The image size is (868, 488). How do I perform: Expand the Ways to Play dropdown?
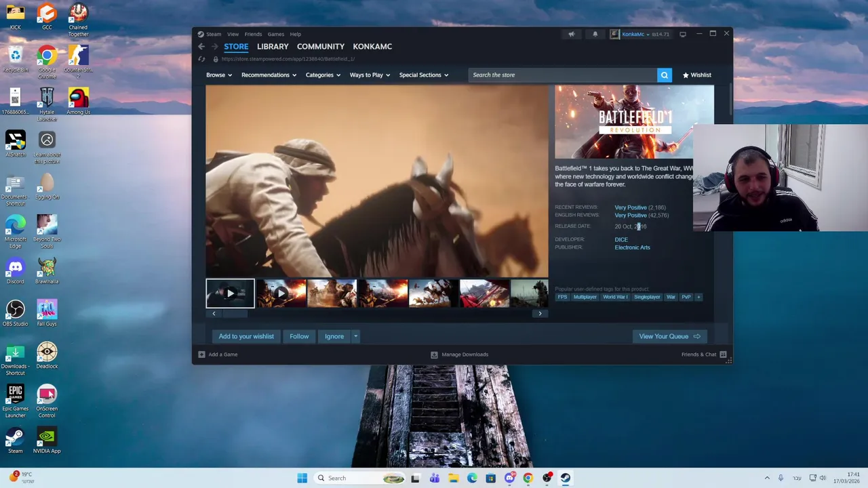click(x=370, y=75)
